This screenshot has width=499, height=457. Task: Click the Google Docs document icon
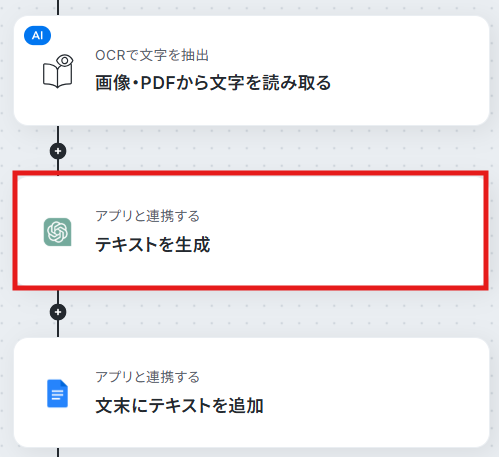coord(57,393)
